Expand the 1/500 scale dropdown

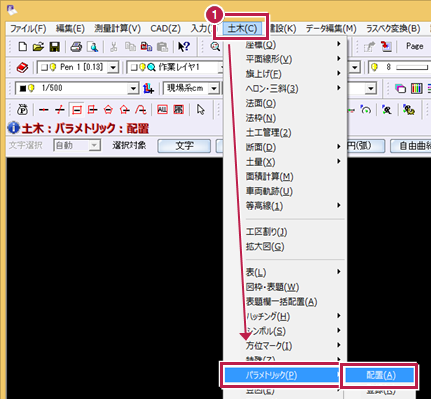pyautogui.click(x=133, y=89)
